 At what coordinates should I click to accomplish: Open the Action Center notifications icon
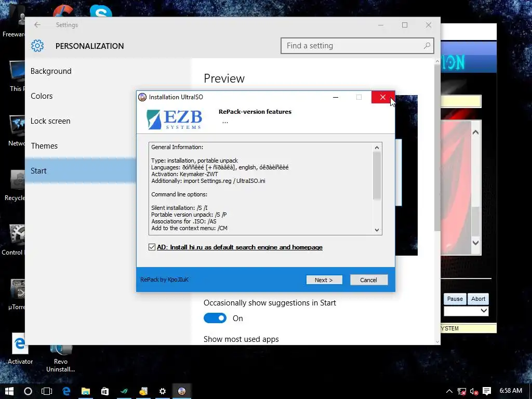[x=487, y=392]
